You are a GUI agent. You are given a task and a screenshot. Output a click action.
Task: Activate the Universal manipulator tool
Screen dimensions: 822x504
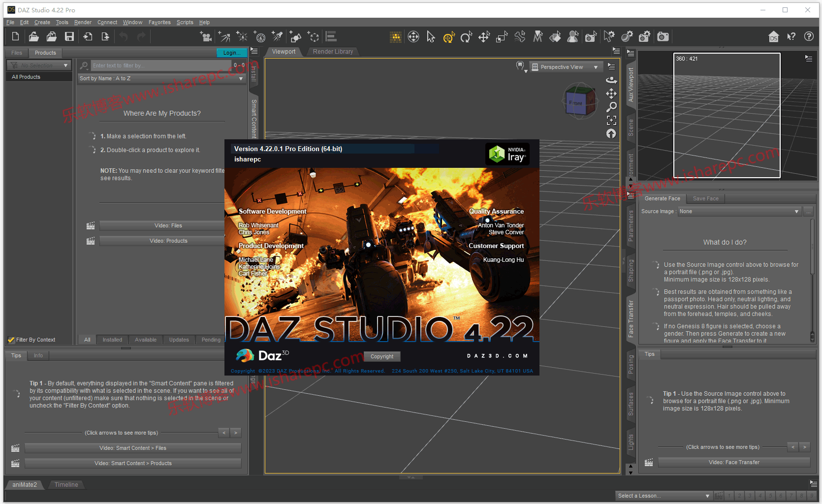pyautogui.click(x=448, y=37)
